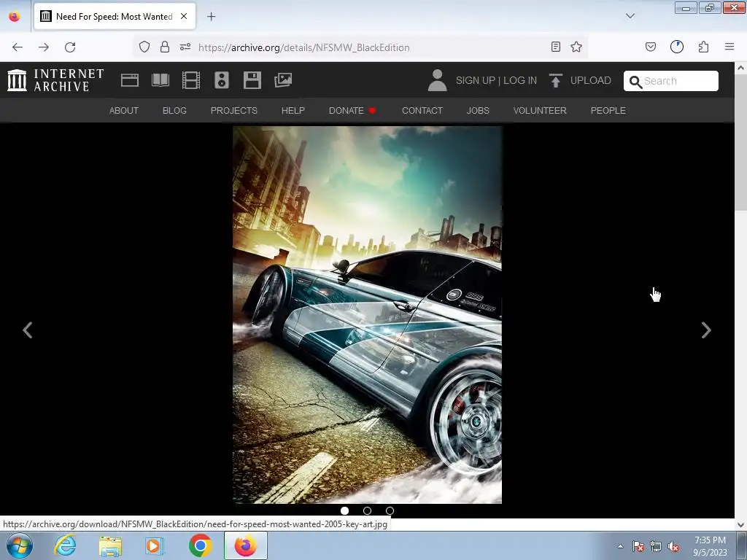
Task: Open the Audio speaker icon
Action: [x=222, y=80]
